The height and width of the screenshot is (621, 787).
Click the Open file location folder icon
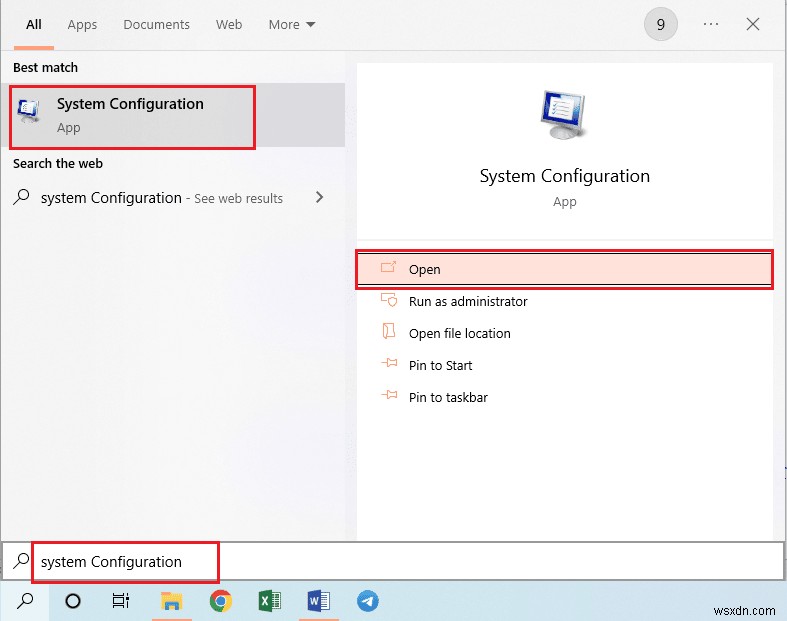click(388, 331)
